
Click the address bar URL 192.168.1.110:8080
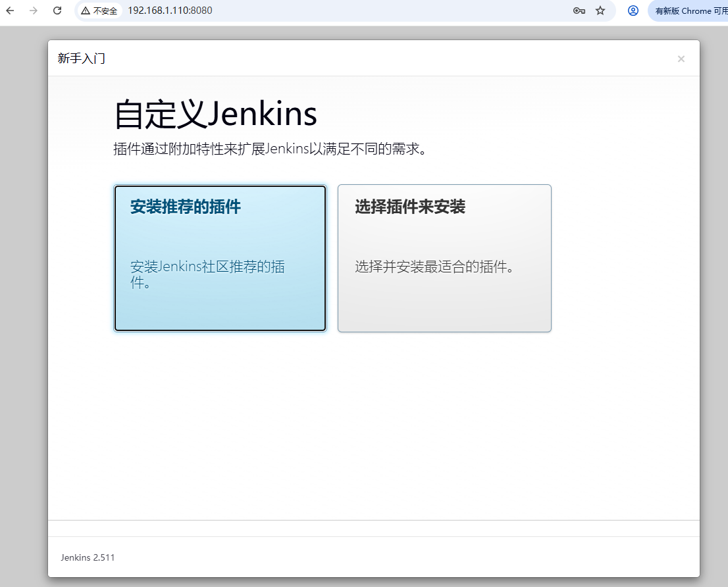(x=170, y=11)
